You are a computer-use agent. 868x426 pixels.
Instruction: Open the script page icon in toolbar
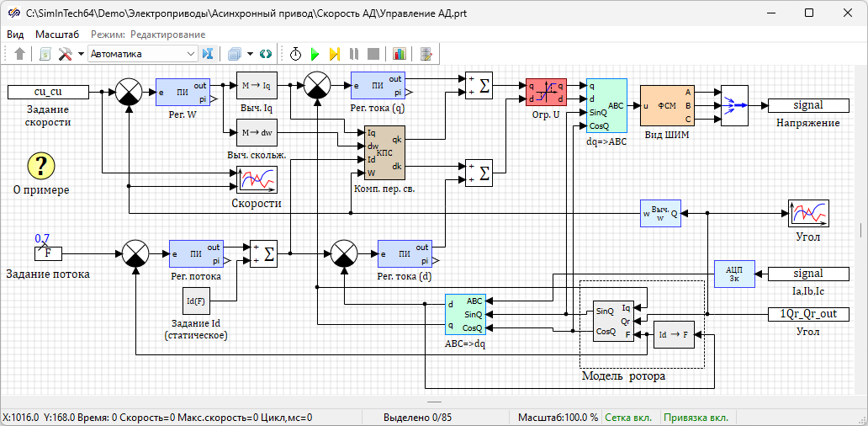click(x=45, y=54)
